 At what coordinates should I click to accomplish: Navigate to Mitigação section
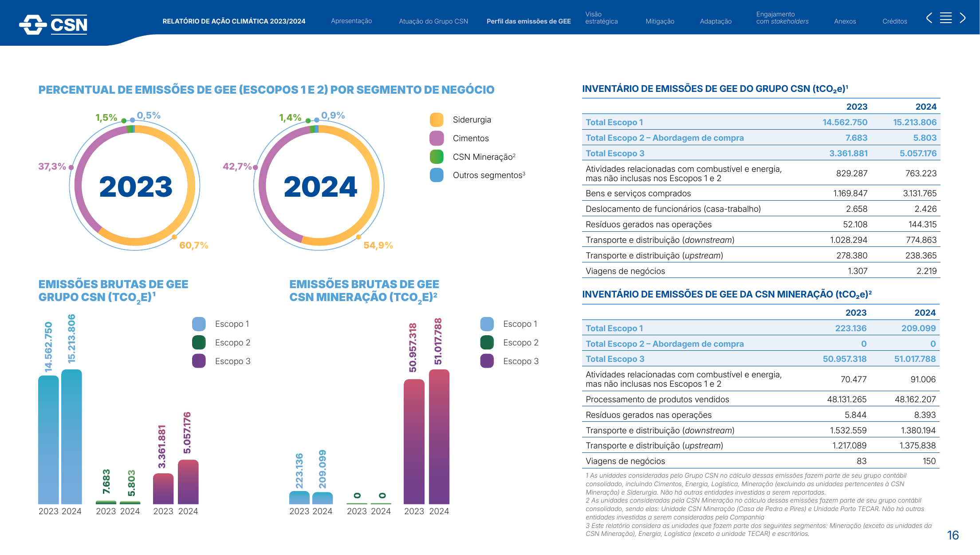pos(660,21)
